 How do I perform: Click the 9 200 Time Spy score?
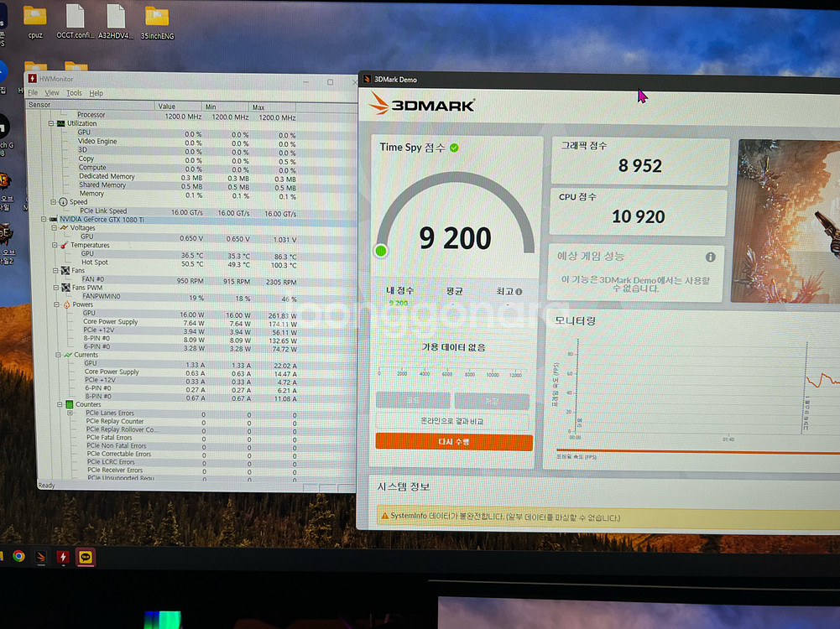coord(455,238)
